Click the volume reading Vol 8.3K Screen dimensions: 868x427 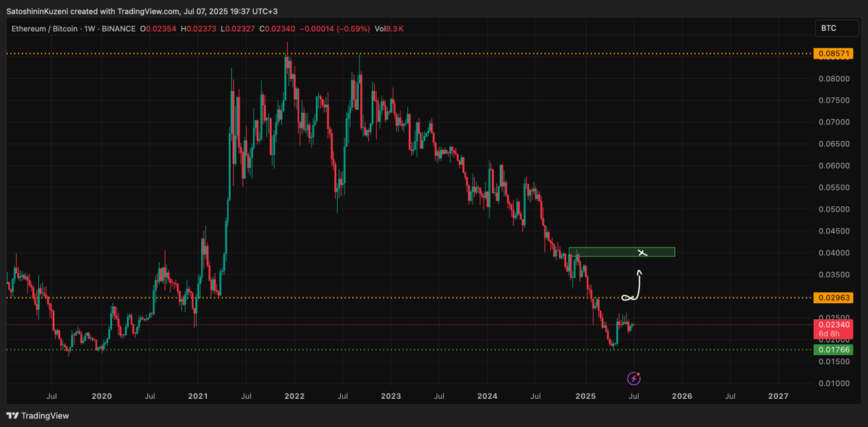[x=388, y=28]
